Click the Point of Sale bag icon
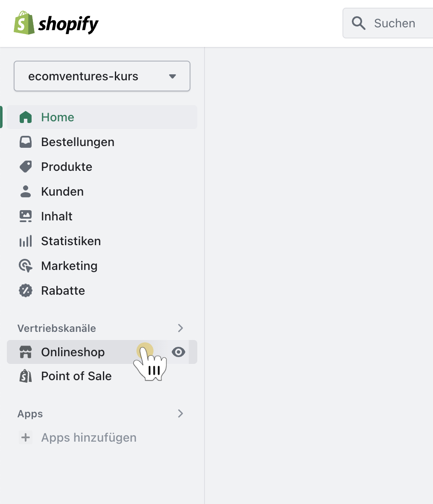The image size is (433, 504). tap(26, 376)
